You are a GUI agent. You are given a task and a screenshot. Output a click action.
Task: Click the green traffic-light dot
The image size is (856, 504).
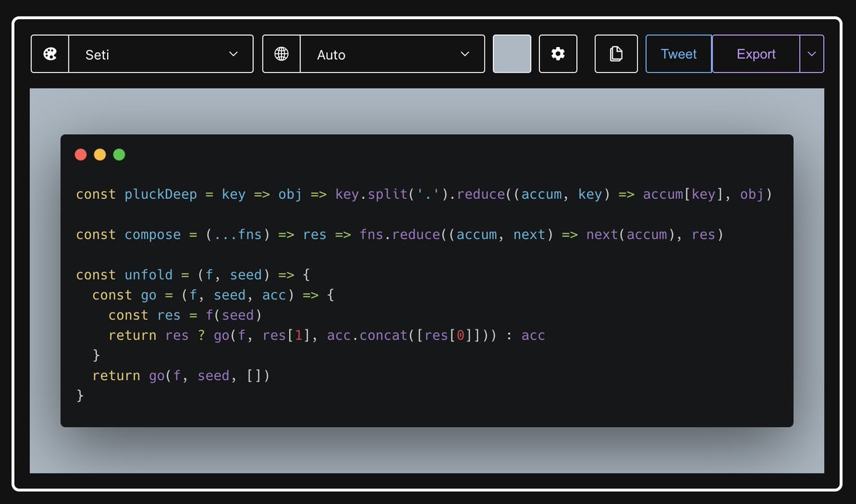pos(119,154)
